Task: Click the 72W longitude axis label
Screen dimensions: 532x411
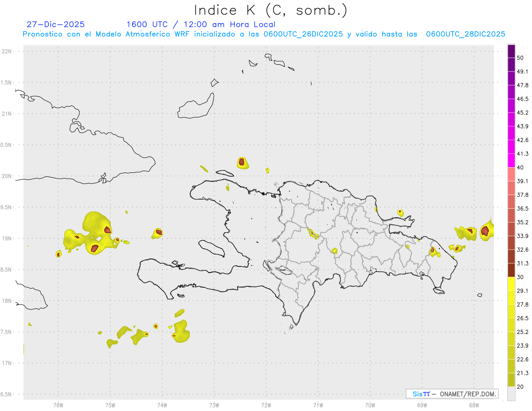Action: pyautogui.click(x=266, y=404)
